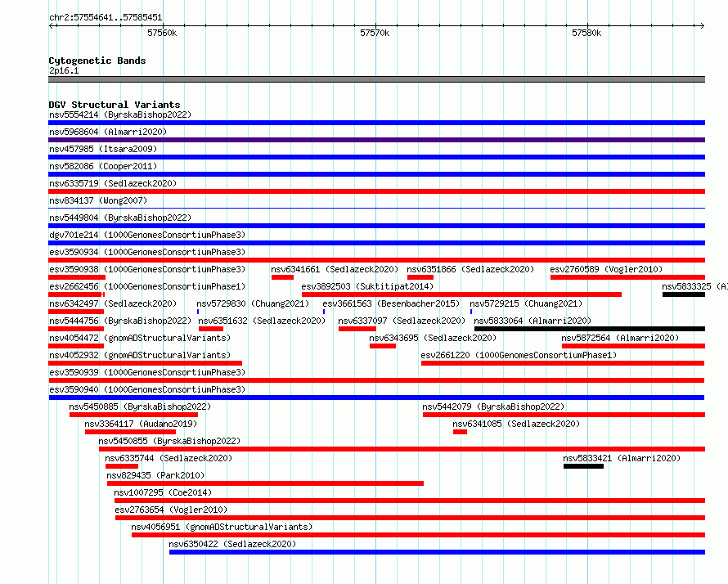Click the 2p16.1 cytogenetic band bar
Image resolution: width=728 pixels, height=584 pixels.
point(376,79)
